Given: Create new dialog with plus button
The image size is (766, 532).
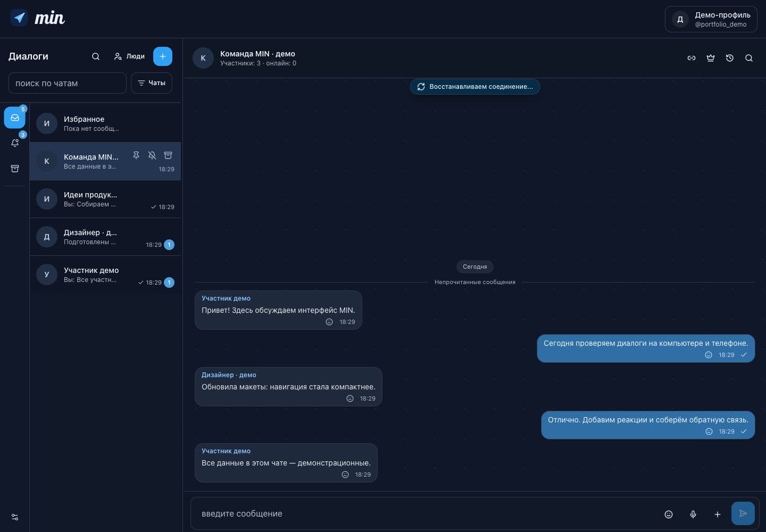Looking at the screenshot, I should click(x=163, y=56).
